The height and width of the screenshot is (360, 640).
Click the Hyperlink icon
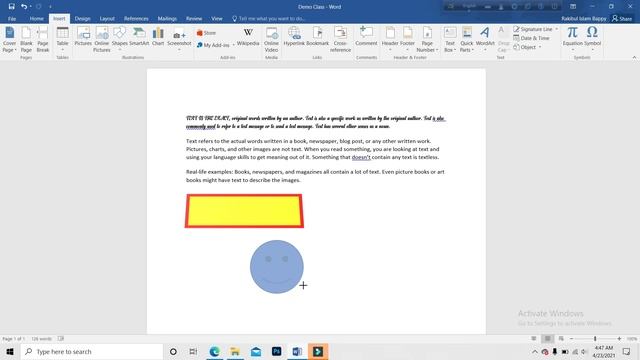coord(294,36)
